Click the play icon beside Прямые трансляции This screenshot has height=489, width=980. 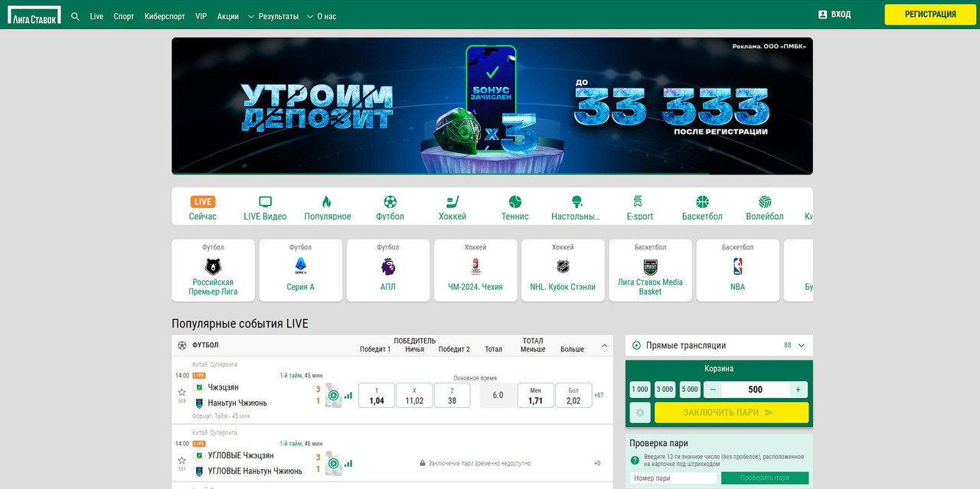click(x=635, y=346)
